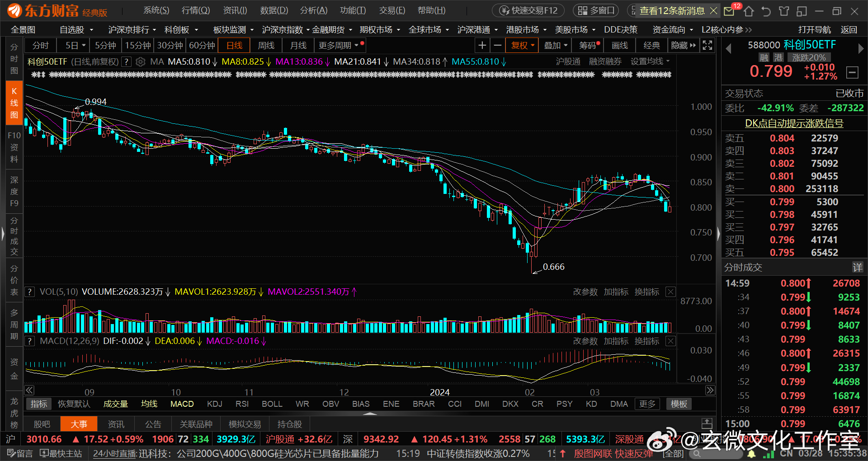Screen dimensions: 868x461
Task: Dismiss the 12 new messages notification
Action: tap(713, 10)
